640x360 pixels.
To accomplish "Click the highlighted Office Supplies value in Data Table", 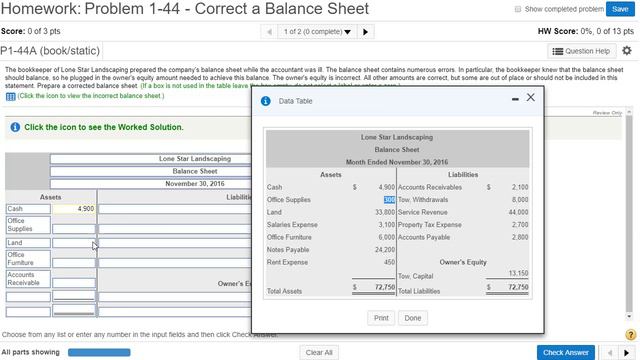I will pos(389,200).
